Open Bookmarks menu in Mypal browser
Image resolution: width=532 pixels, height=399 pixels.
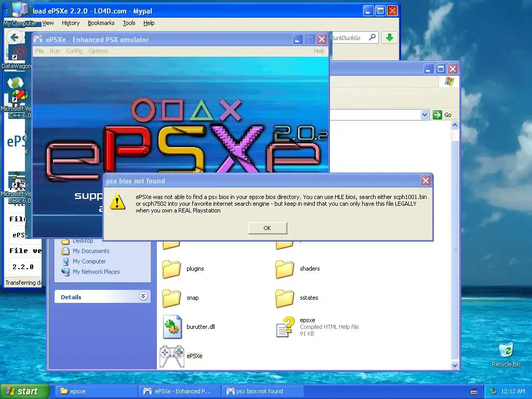101,23
